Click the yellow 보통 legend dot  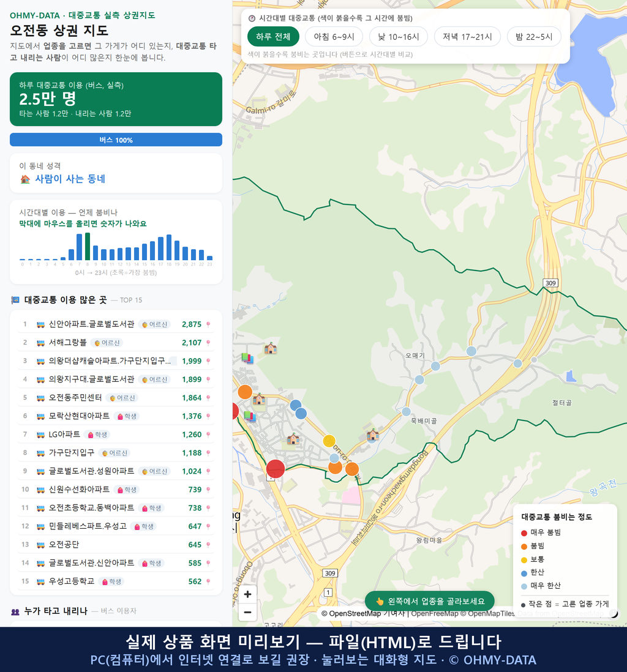[524, 560]
